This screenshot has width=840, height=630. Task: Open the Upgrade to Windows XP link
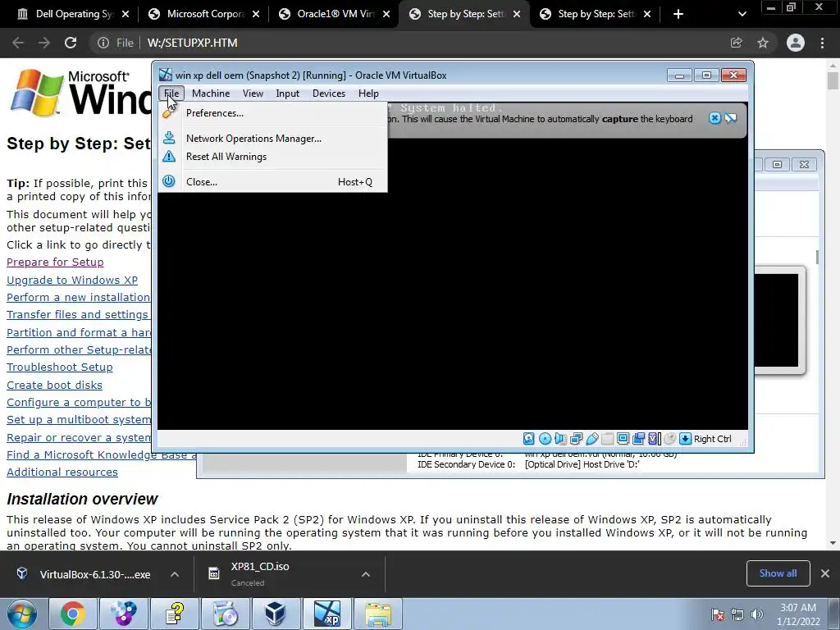click(x=72, y=280)
